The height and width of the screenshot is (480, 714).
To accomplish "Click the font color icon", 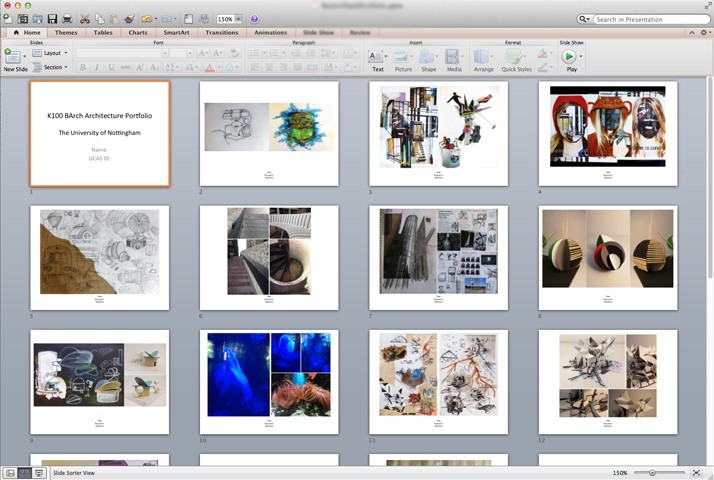I will [x=209, y=67].
